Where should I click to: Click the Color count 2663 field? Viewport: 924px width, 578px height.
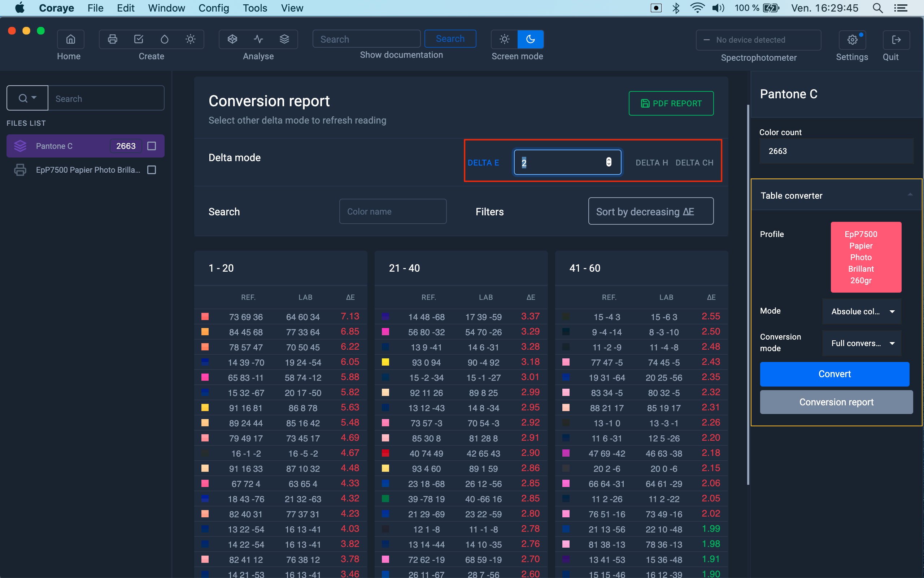[x=836, y=151]
